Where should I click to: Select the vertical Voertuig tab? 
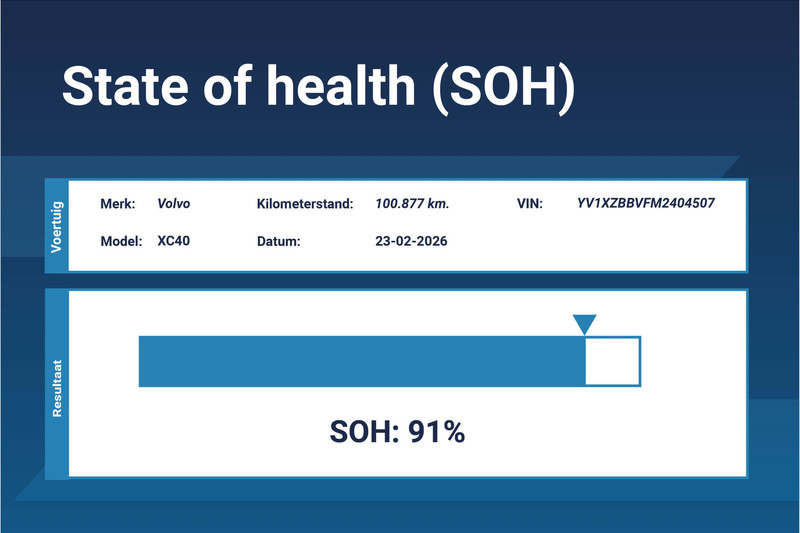point(57,224)
